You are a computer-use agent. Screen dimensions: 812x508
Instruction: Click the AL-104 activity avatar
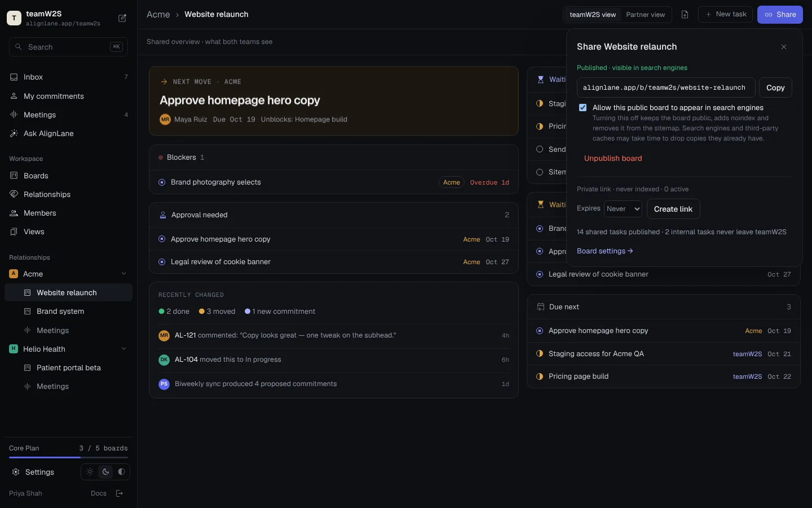[164, 360]
